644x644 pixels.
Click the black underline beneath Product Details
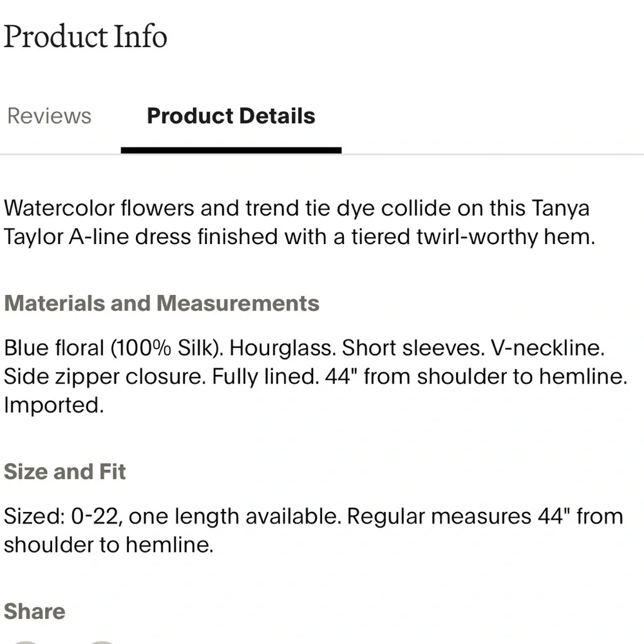pos(231,149)
